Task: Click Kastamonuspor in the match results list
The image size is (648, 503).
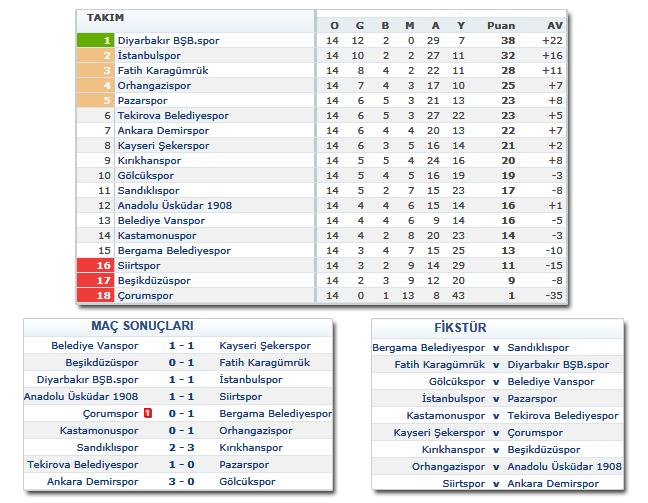Action: coord(99,430)
